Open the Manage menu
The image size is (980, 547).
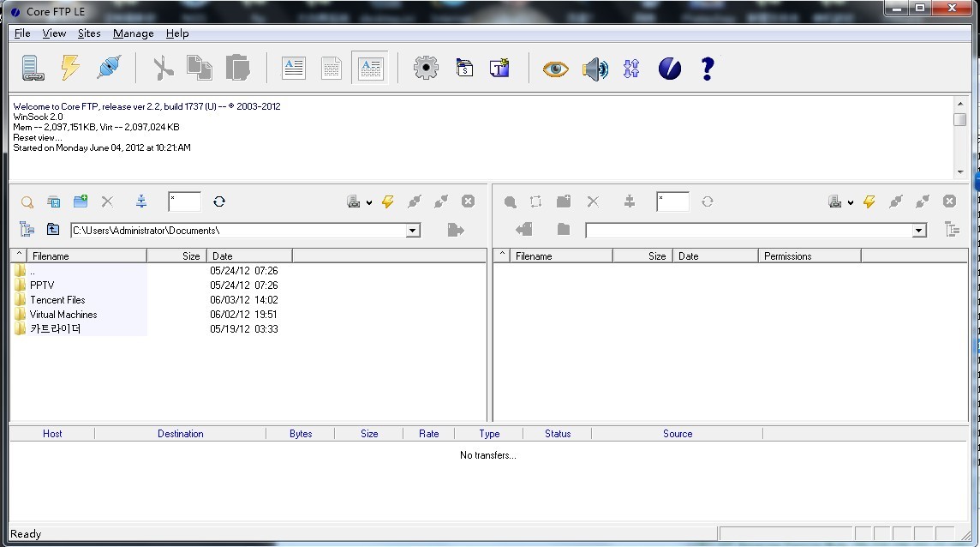(x=133, y=33)
